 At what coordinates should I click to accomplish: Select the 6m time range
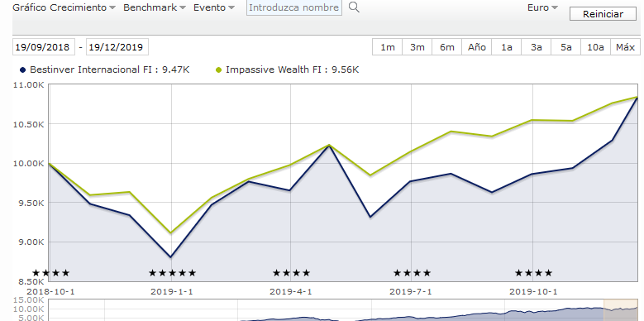coord(447,47)
